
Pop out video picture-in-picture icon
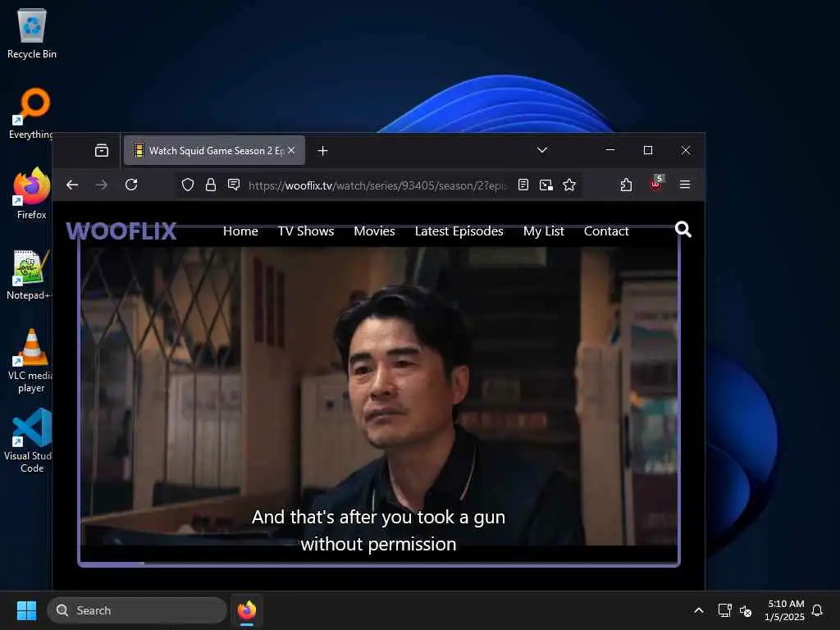(x=546, y=185)
